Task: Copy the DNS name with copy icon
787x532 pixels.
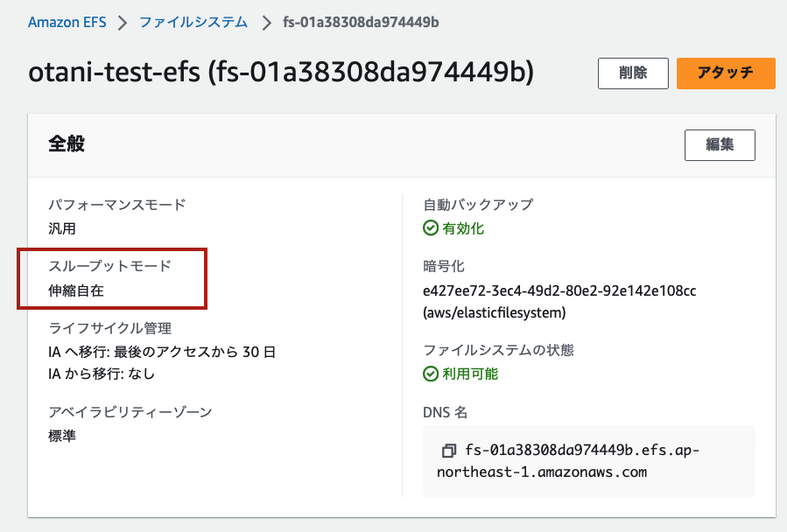Action: point(449,451)
